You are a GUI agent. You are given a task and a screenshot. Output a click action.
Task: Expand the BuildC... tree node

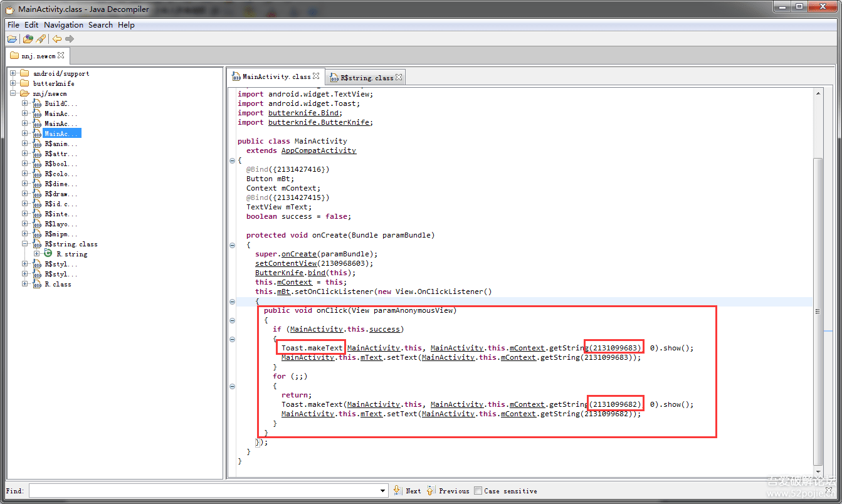25,103
